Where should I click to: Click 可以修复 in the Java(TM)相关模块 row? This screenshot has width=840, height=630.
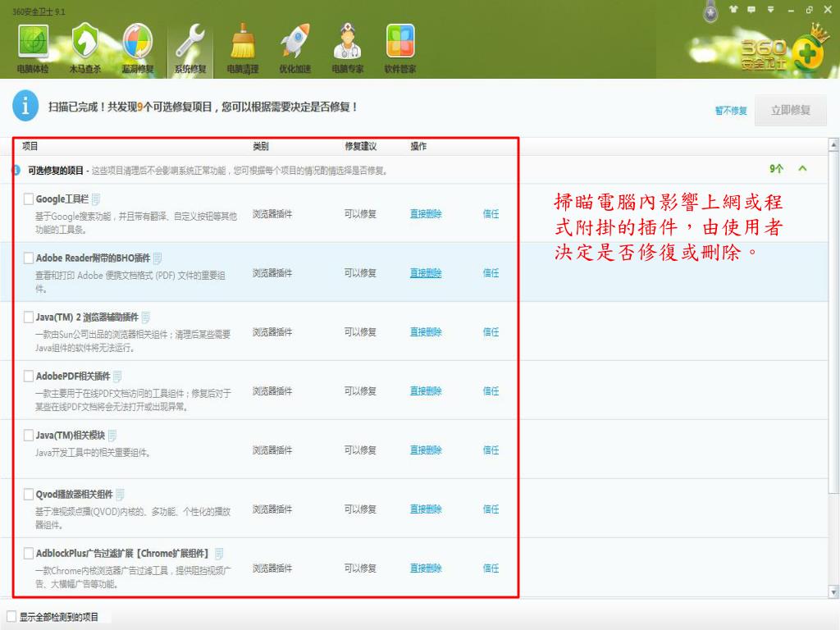tap(360, 450)
